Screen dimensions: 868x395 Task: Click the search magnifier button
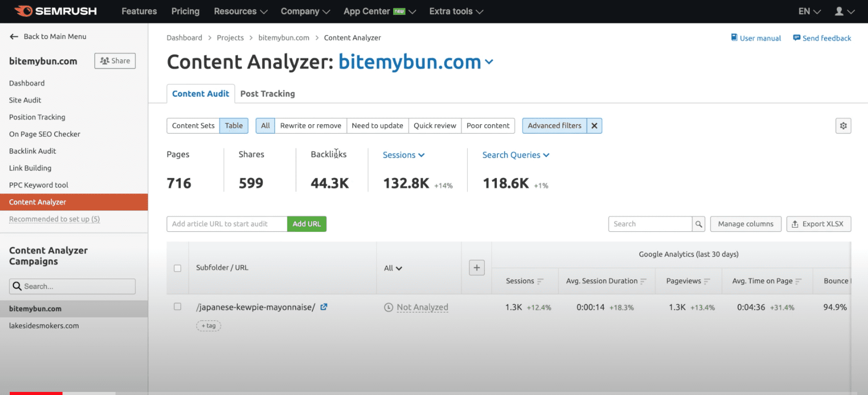point(698,224)
